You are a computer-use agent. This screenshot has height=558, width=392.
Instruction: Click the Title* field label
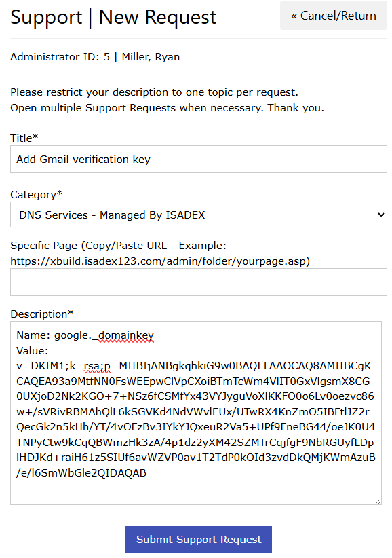[x=24, y=138]
